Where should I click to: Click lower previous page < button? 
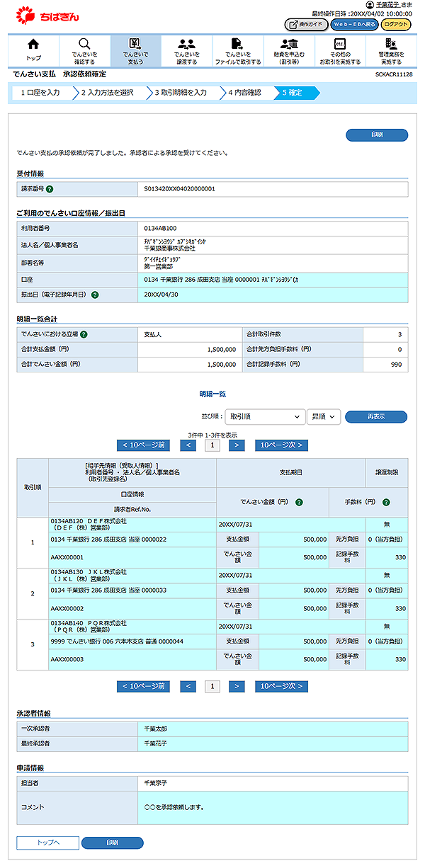click(x=188, y=686)
